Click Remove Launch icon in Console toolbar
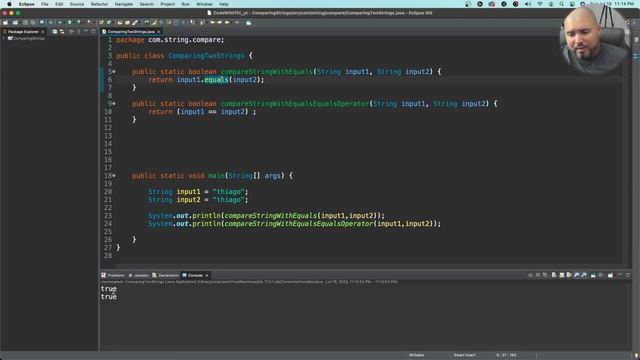640x360 pixels. click(x=538, y=275)
